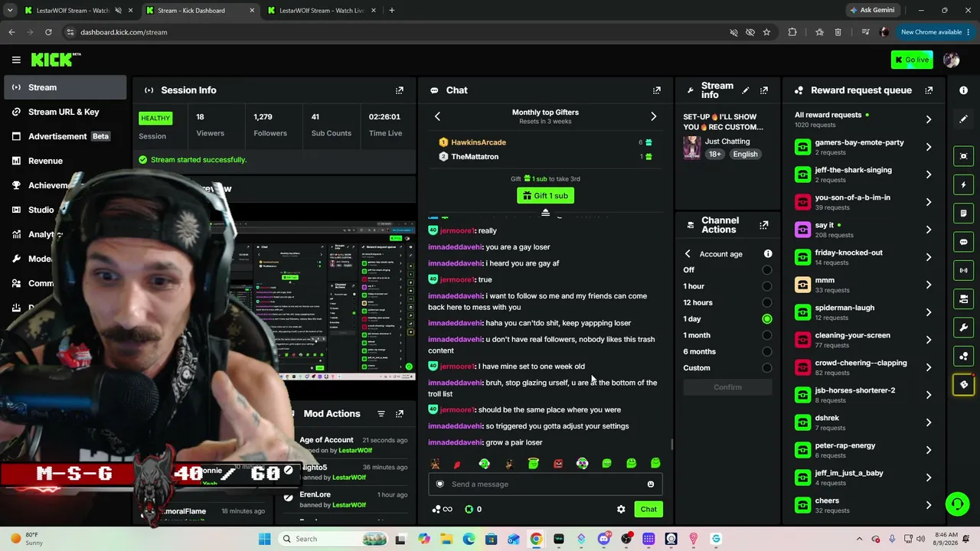Expand the gamers-bay-emote-party reward
980x551 pixels.
pos(929,147)
